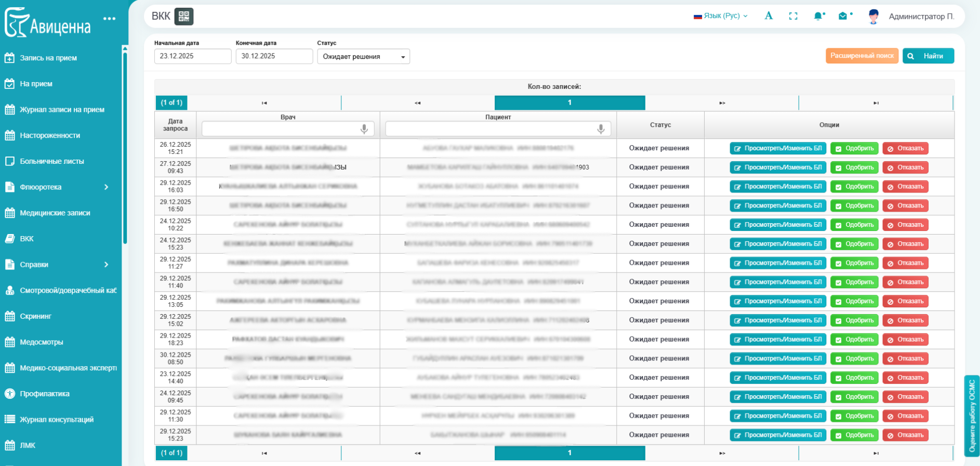
Task: Open the Язык (Рус) language dropdown
Action: (721, 16)
